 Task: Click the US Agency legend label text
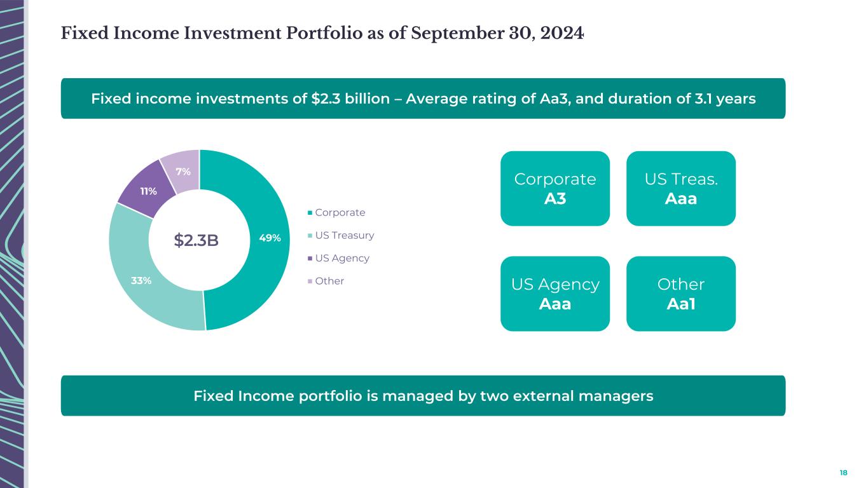click(342, 259)
